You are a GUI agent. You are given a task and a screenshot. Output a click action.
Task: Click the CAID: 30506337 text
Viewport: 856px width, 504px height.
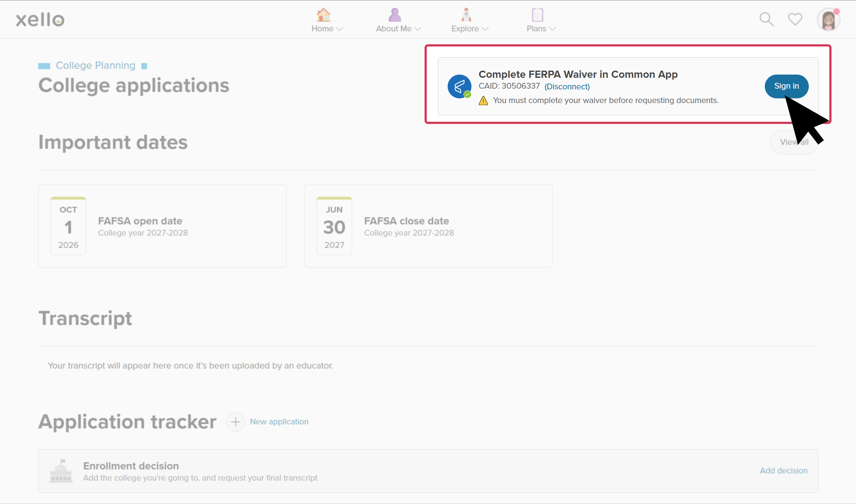[x=509, y=86]
